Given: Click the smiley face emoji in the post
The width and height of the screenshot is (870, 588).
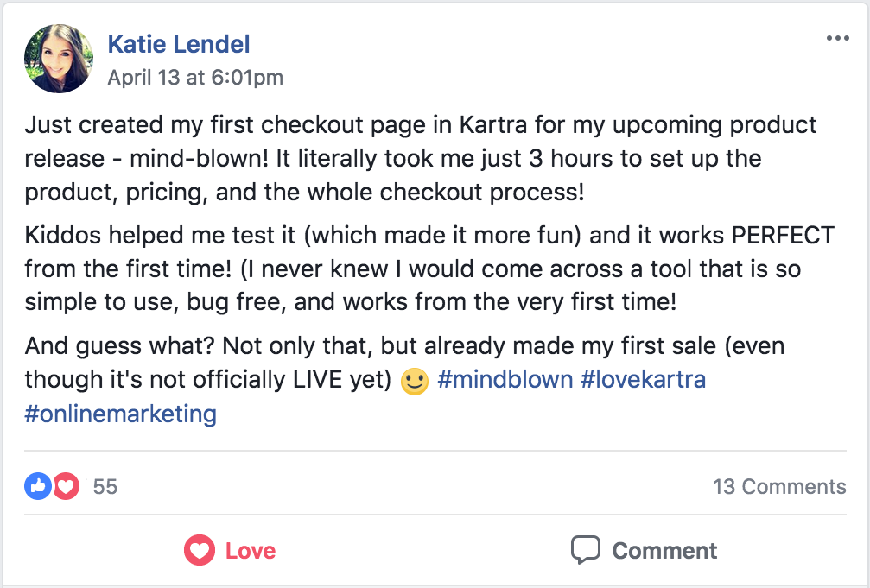Looking at the screenshot, I should (416, 381).
